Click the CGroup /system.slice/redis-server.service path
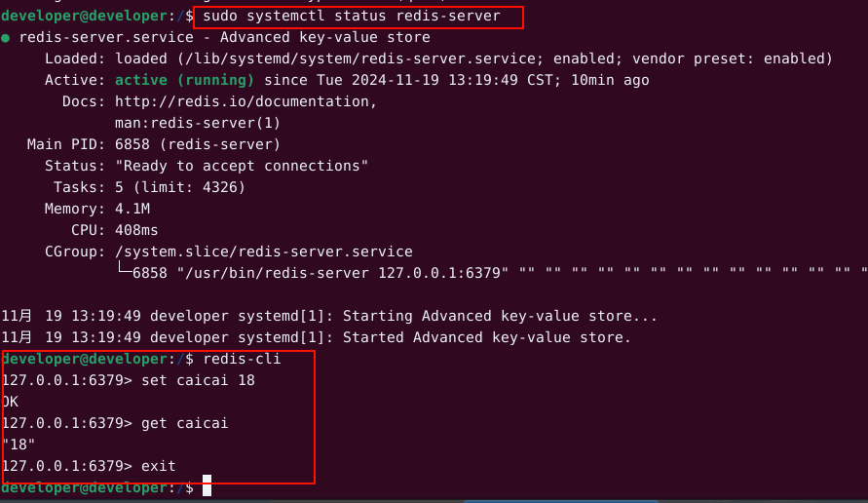 [263, 251]
